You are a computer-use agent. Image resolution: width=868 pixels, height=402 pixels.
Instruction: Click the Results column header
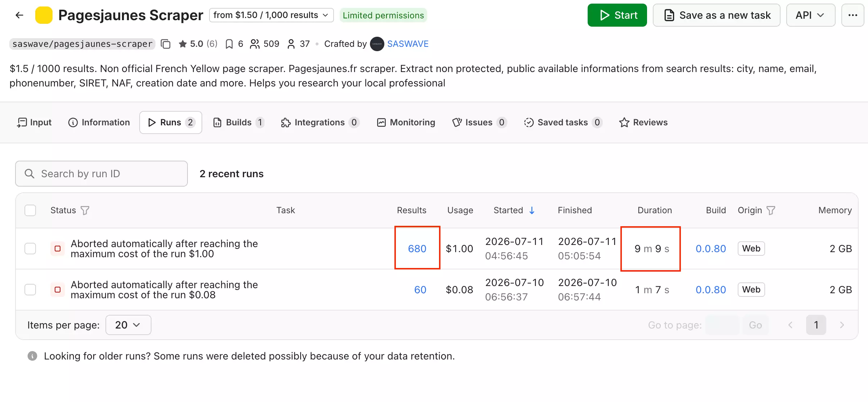click(411, 210)
